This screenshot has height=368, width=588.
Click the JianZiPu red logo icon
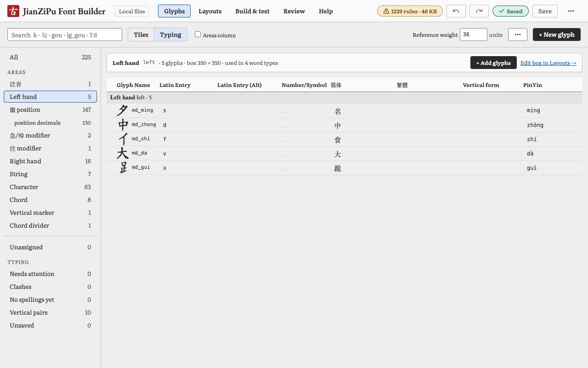coord(13,11)
